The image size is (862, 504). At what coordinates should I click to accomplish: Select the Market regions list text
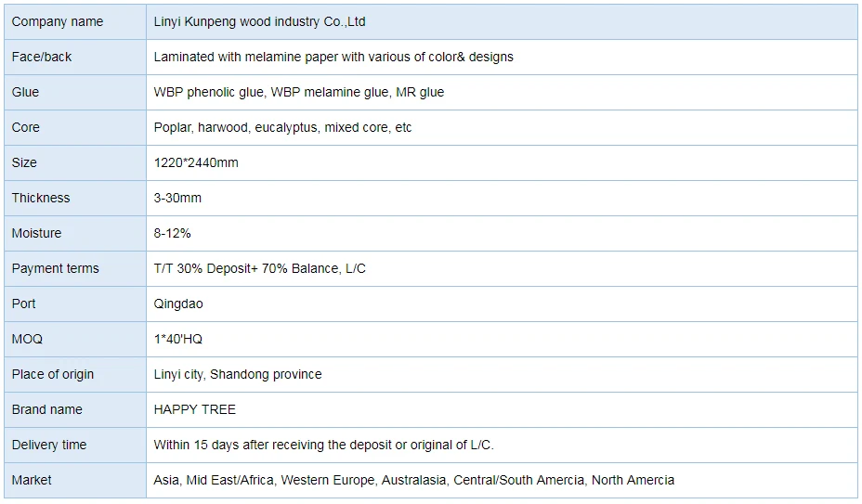tap(414, 480)
